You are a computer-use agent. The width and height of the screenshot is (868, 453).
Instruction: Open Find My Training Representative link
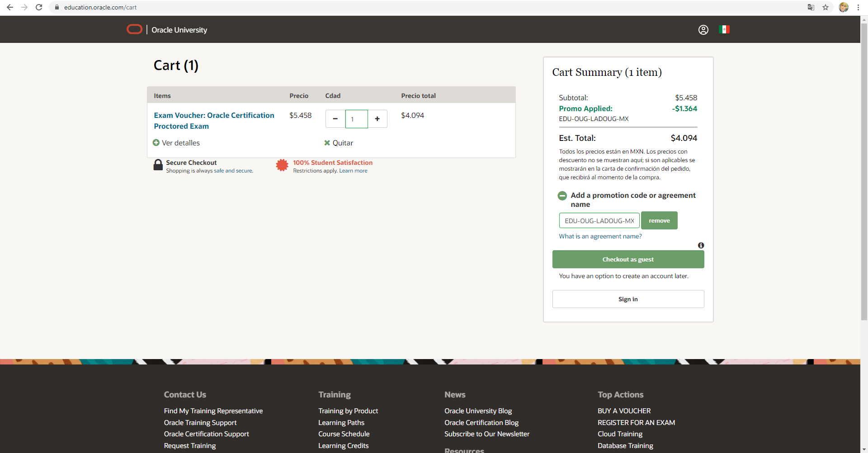click(213, 411)
